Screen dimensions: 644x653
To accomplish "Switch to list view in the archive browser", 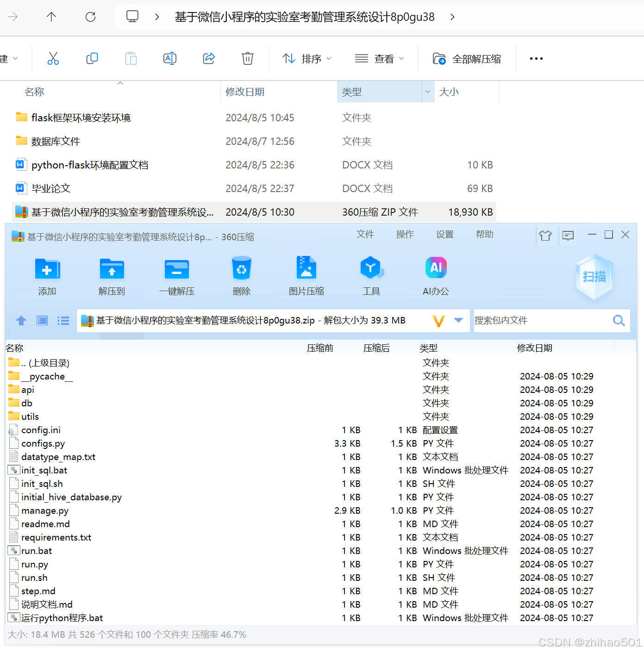I will point(63,320).
